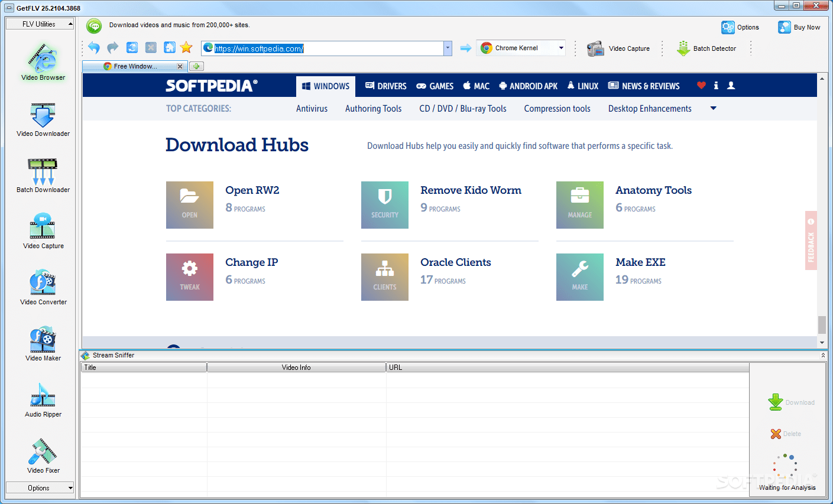Screen dimensions: 833x504
Task: Switch to the DRIVERS section on Softpedia
Action: click(385, 86)
